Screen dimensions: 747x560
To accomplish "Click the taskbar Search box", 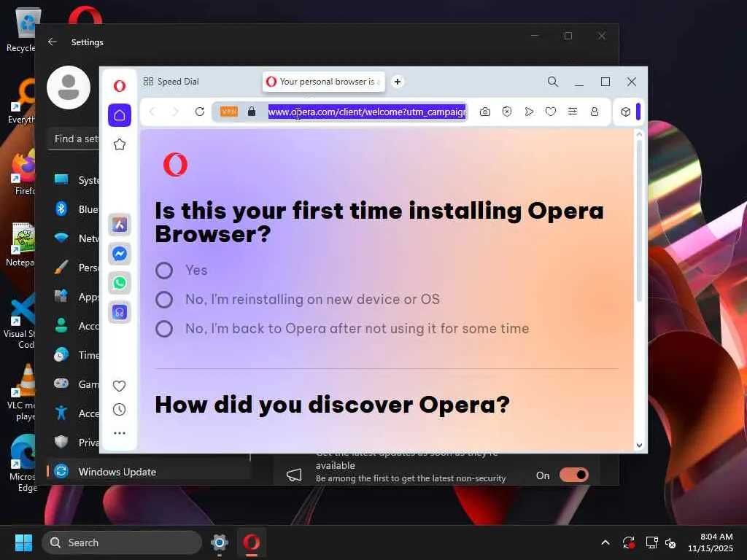I will point(122,542).
